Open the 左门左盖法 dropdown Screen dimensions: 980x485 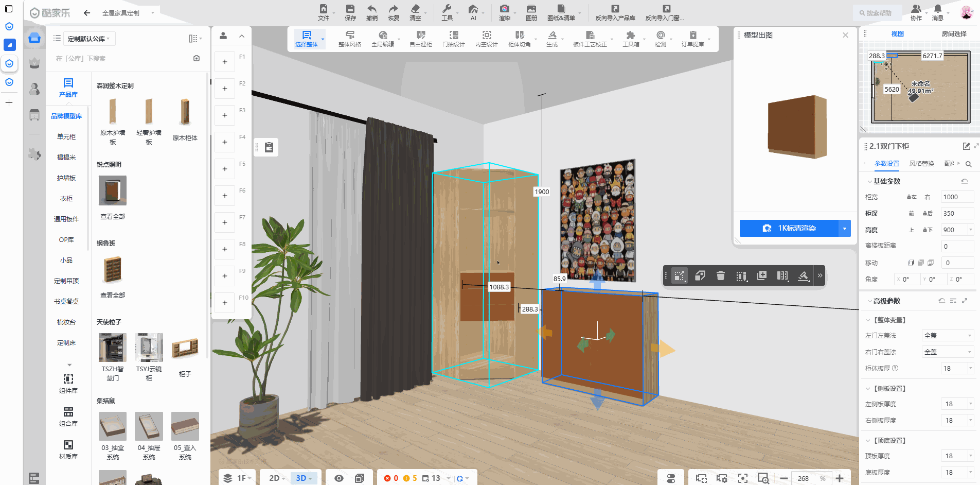(x=948, y=336)
